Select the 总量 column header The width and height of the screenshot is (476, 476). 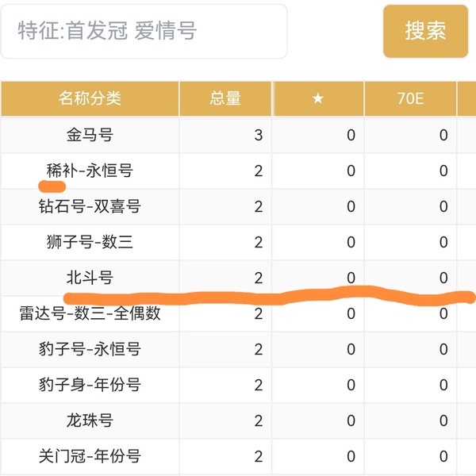point(225,98)
